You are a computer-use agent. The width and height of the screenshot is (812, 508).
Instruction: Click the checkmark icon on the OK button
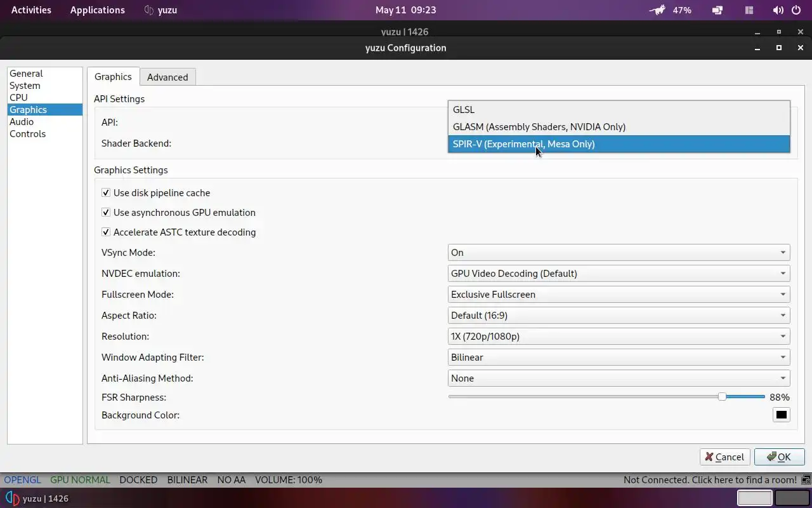tap(771, 457)
